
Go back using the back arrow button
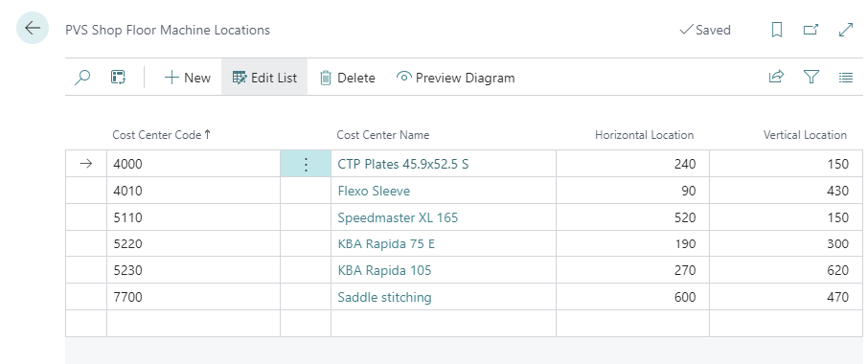[x=33, y=28]
